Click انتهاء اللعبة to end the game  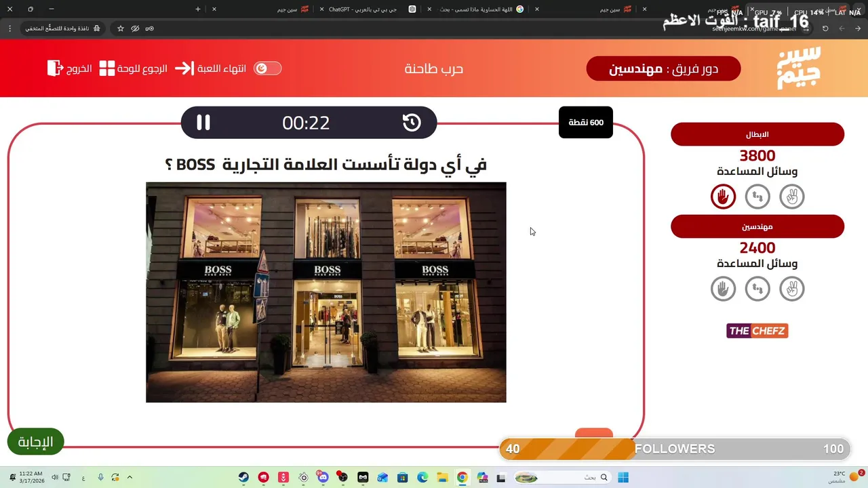(x=222, y=68)
